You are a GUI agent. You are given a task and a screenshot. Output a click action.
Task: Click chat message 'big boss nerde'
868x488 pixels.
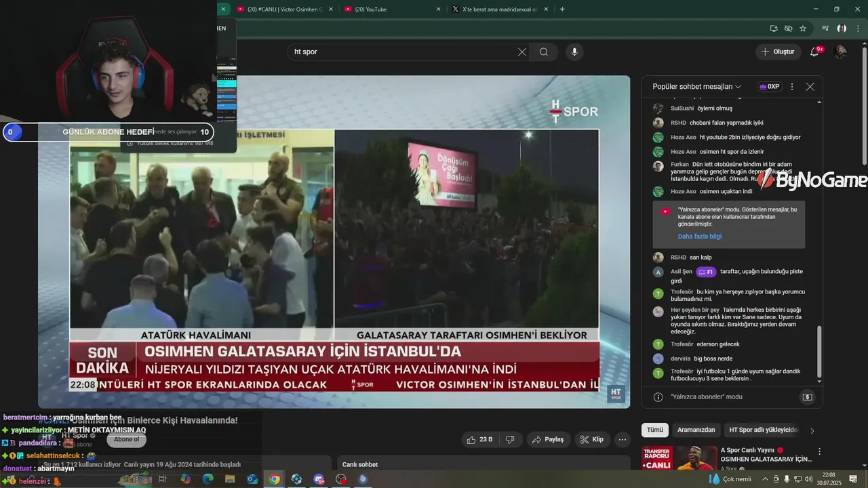(x=713, y=359)
